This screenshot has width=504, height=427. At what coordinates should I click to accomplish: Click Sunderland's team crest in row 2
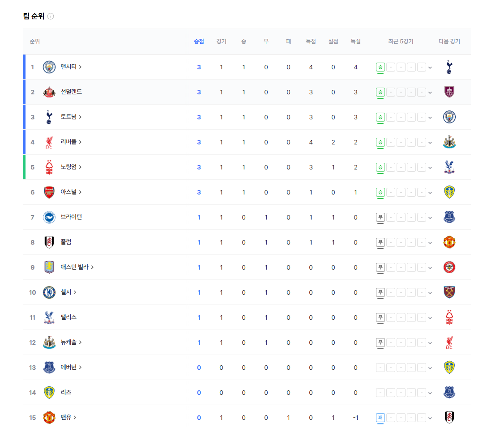tap(49, 92)
